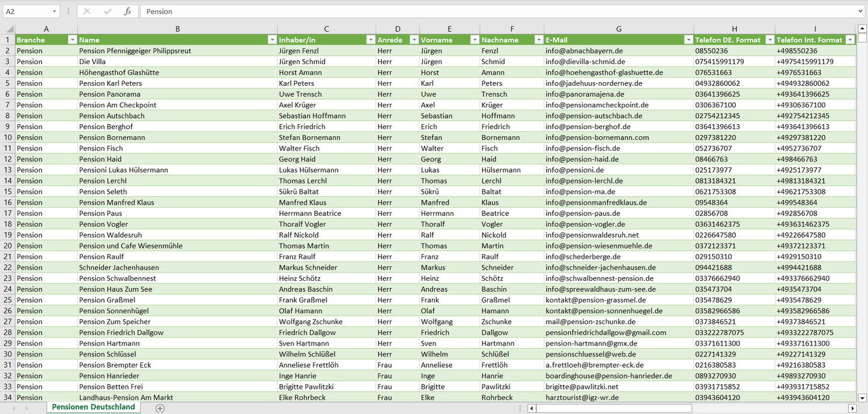This screenshot has height=414, width=868.
Task: Click the Select All corner triangle
Action: 10,29
